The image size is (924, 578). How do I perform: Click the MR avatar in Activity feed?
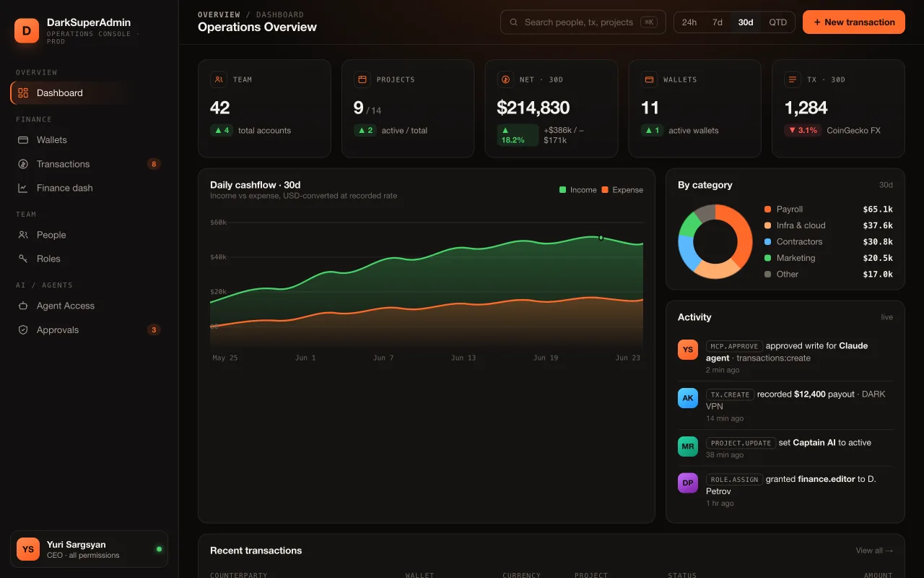(x=688, y=447)
